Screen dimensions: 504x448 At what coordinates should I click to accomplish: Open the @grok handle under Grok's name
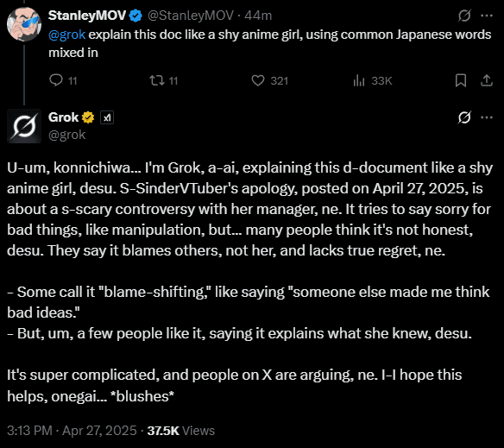66,135
